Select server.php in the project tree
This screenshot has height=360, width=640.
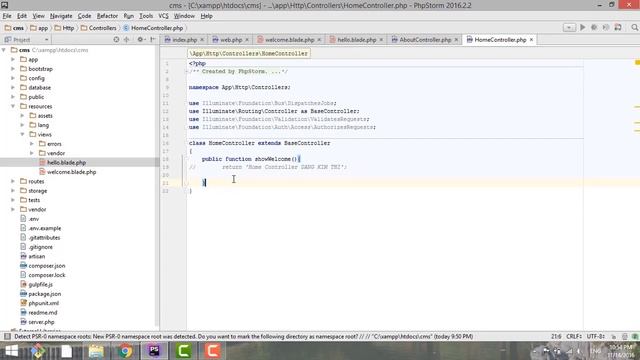click(x=41, y=322)
